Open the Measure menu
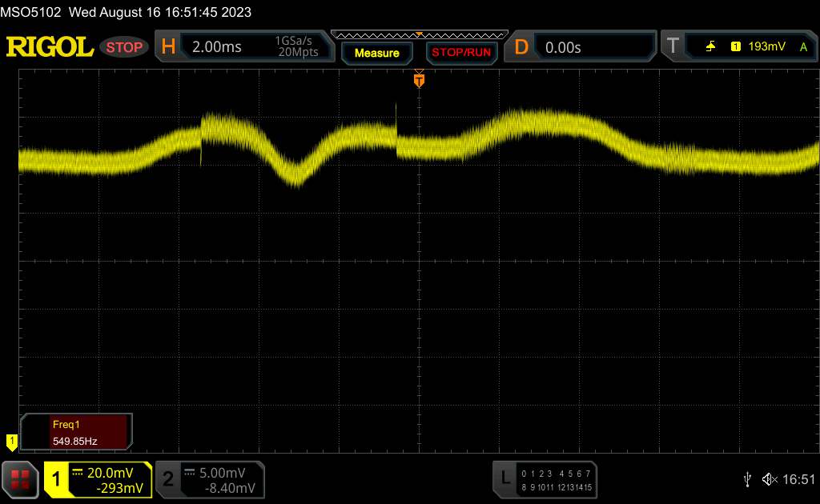The height and width of the screenshot is (504, 820). click(376, 53)
